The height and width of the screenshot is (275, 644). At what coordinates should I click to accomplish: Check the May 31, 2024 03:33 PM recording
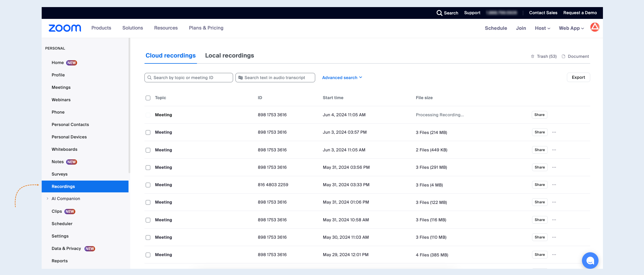click(x=148, y=185)
